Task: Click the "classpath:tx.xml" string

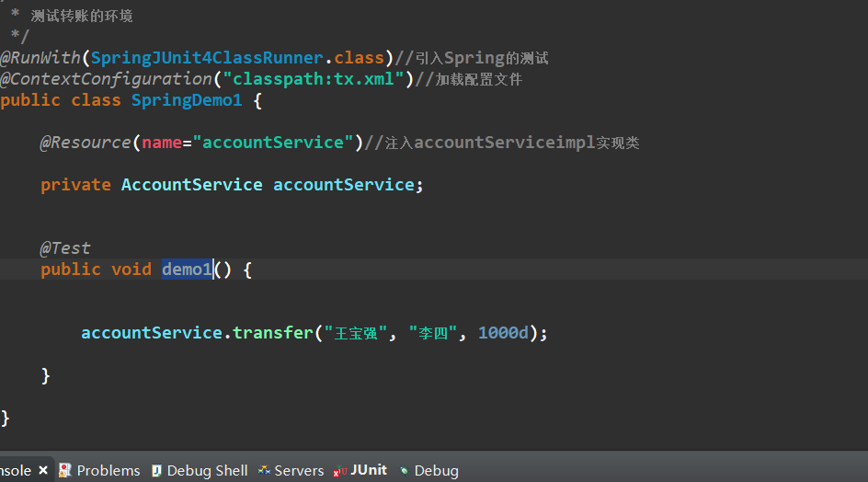Action: coord(314,79)
